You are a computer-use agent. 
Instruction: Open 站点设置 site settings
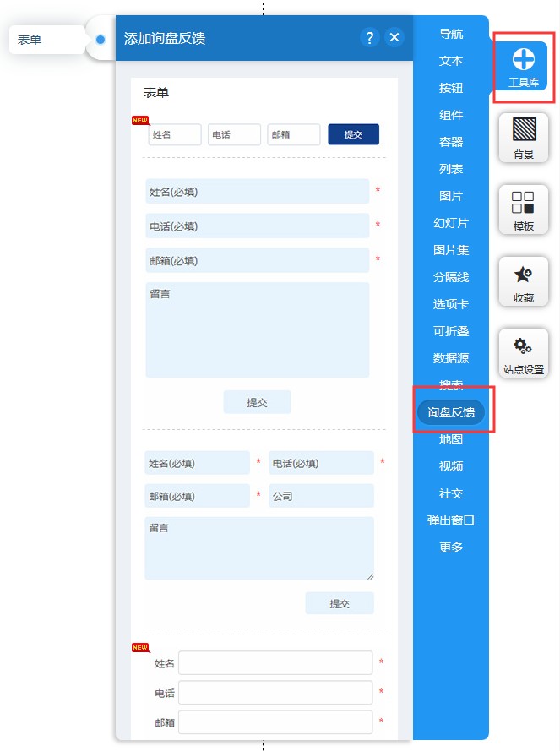(x=523, y=353)
